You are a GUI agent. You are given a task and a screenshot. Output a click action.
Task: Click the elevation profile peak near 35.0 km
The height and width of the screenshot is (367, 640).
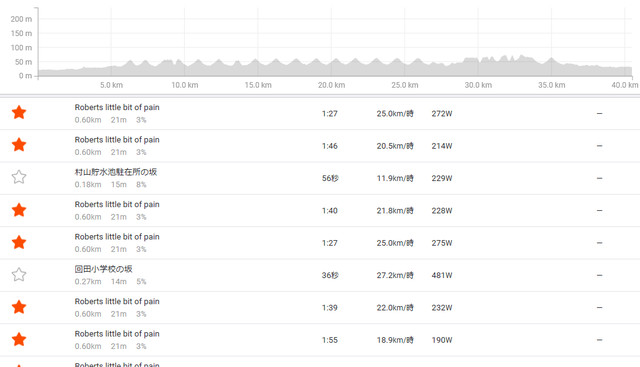click(x=551, y=61)
